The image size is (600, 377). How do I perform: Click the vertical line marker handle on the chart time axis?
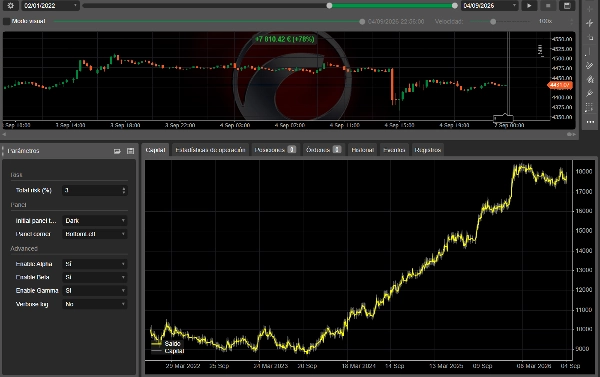[503, 118]
